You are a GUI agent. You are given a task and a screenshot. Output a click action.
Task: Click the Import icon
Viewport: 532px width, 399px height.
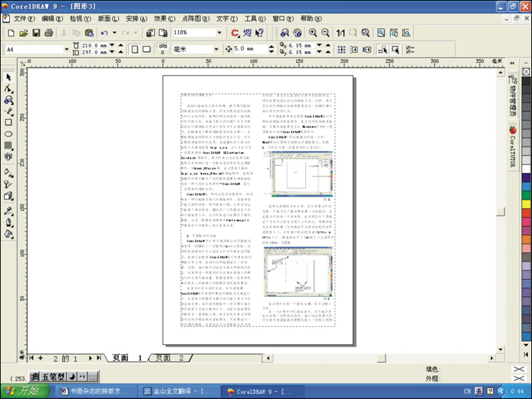(150, 33)
